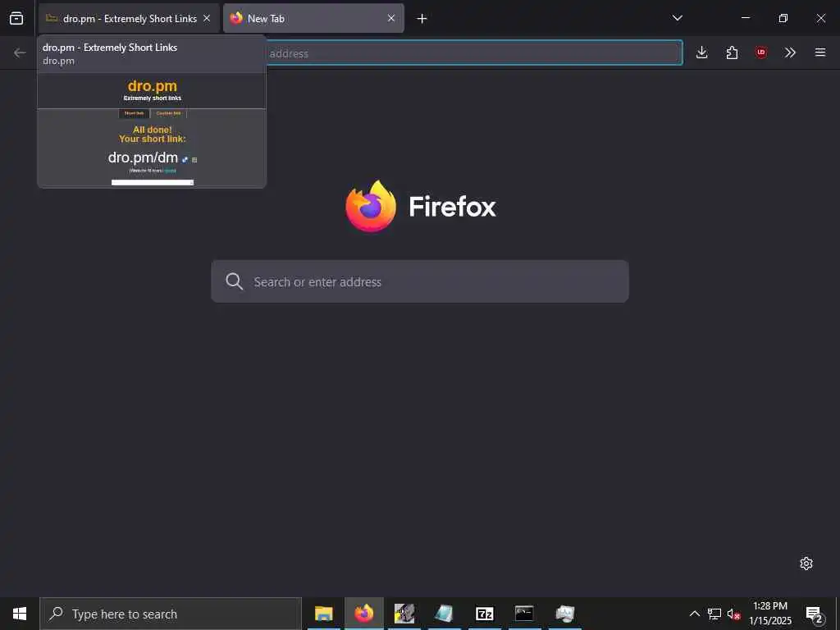Click the Firefox taskbar icon
Image resolution: width=840 pixels, height=630 pixels.
(x=363, y=614)
